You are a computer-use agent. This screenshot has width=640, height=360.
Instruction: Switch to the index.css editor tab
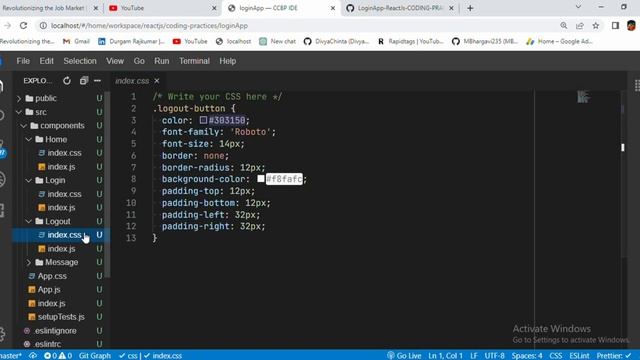[132, 81]
